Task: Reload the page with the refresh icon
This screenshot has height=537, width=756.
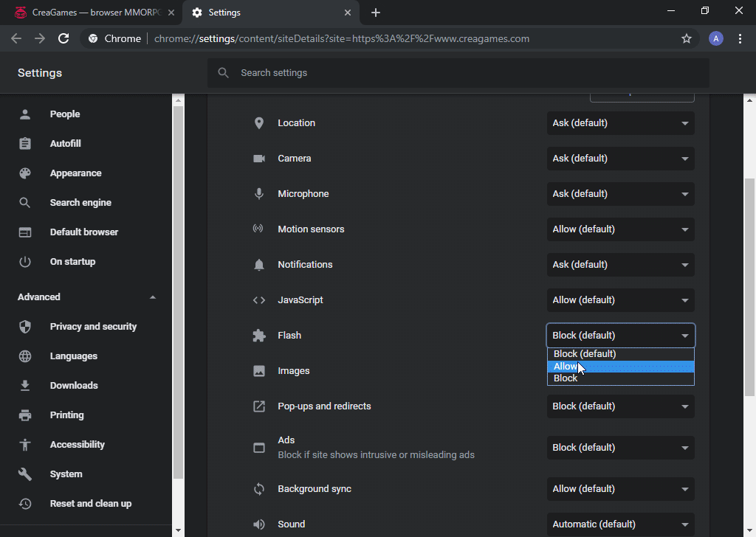Action: tap(63, 38)
